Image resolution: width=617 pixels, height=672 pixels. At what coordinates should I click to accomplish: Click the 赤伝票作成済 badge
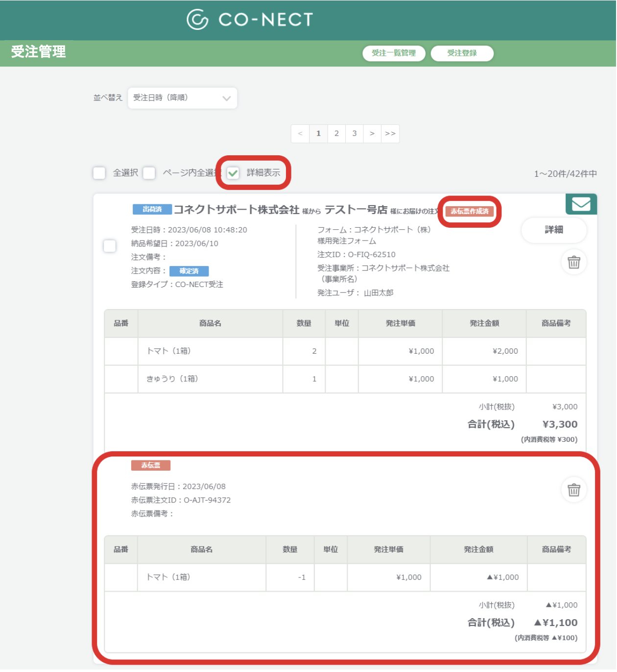click(470, 211)
